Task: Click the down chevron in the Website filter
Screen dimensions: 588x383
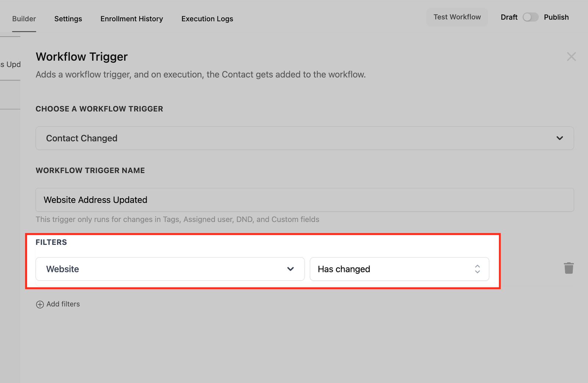Action: 290,269
